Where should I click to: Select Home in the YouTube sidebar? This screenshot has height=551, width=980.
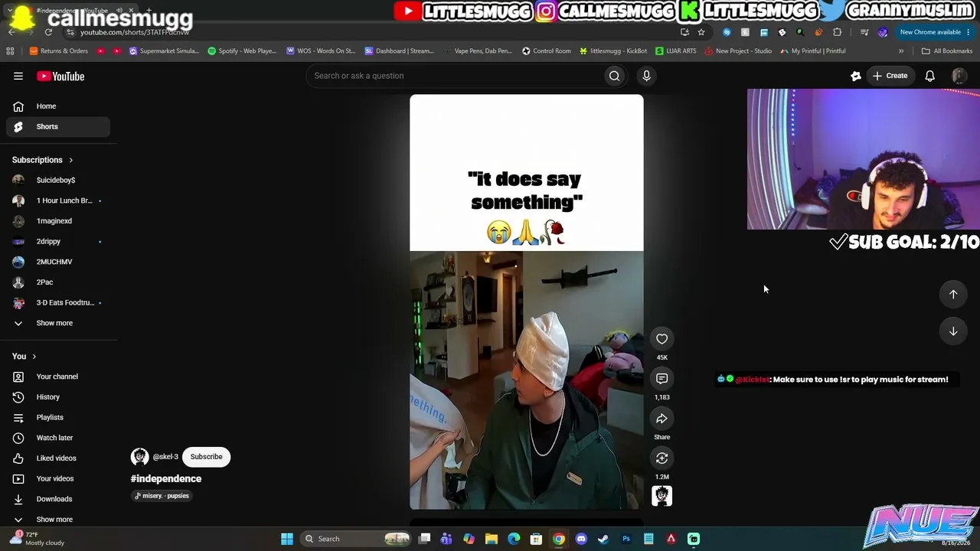tap(58, 106)
